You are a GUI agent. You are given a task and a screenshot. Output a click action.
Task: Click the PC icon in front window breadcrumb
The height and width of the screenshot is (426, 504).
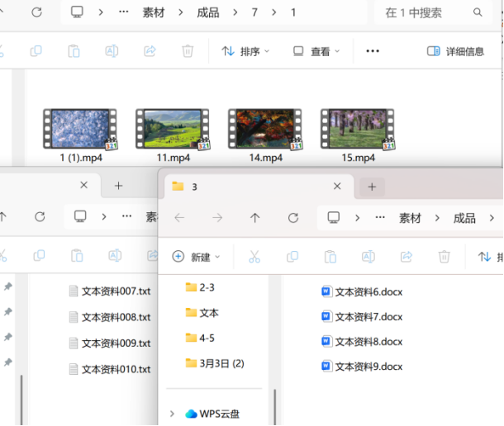click(333, 218)
